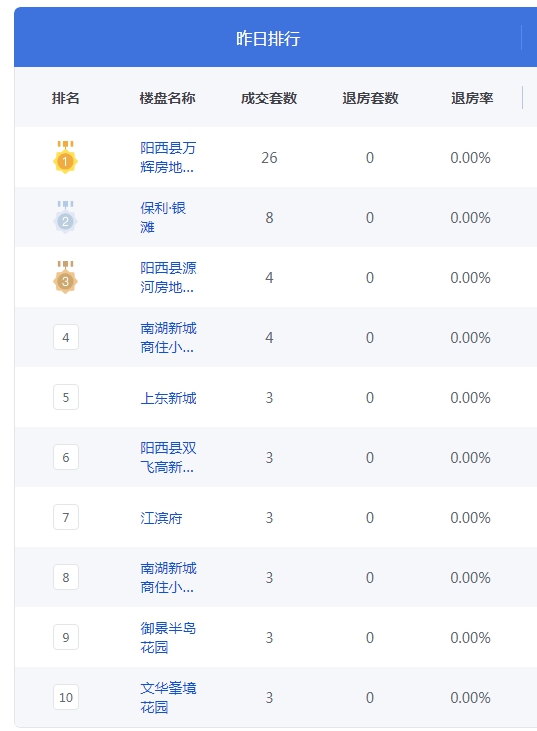Viewport: 537px width, 731px height.
Task: Open the 阳西县双飞高新... property link
Action: [x=168, y=457]
